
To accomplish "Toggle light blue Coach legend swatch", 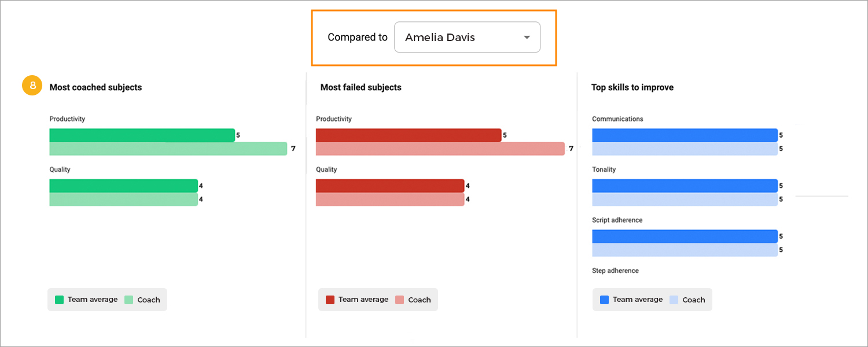I will click(674, 300).
